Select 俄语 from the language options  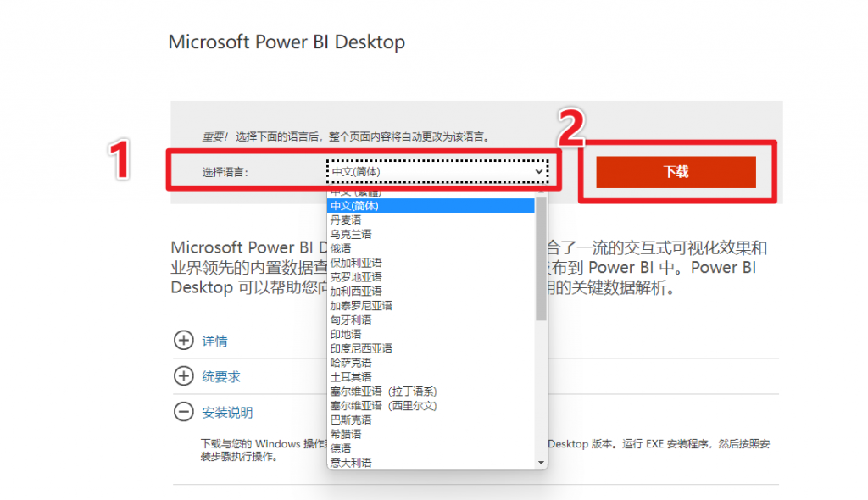click(x=341, y=248)
